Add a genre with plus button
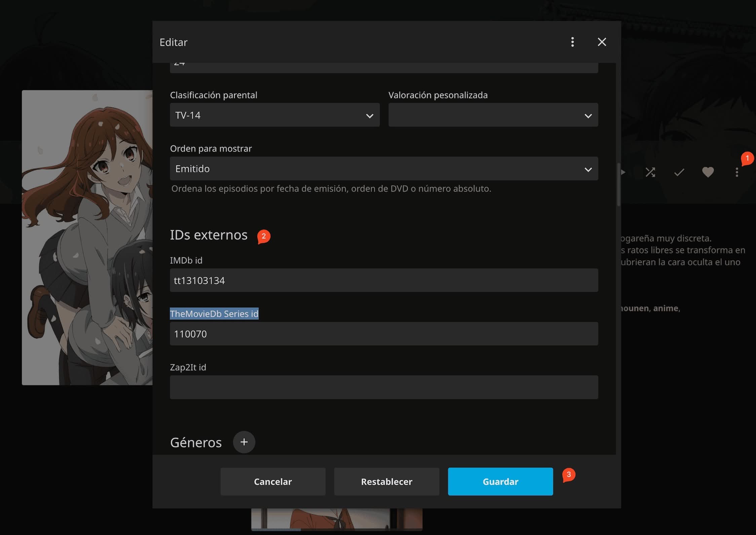756x535 pixels. pos(244,442)
